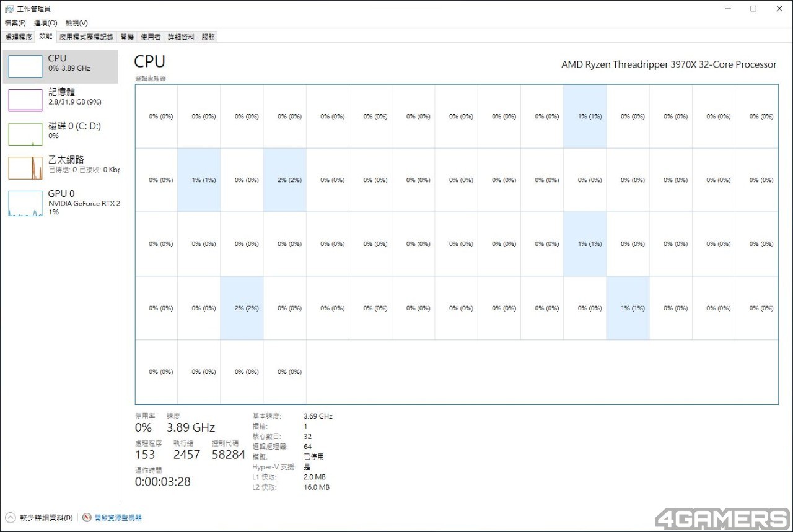Click the 處理程序 count 153

click(x=145, y=455)
